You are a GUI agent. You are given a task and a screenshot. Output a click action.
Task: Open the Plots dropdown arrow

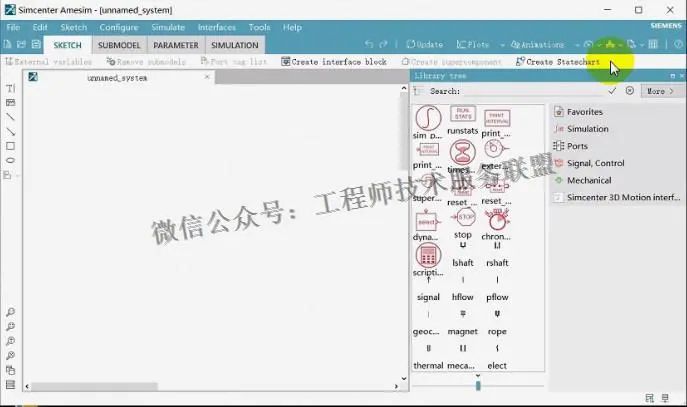[x=502, y=45]
